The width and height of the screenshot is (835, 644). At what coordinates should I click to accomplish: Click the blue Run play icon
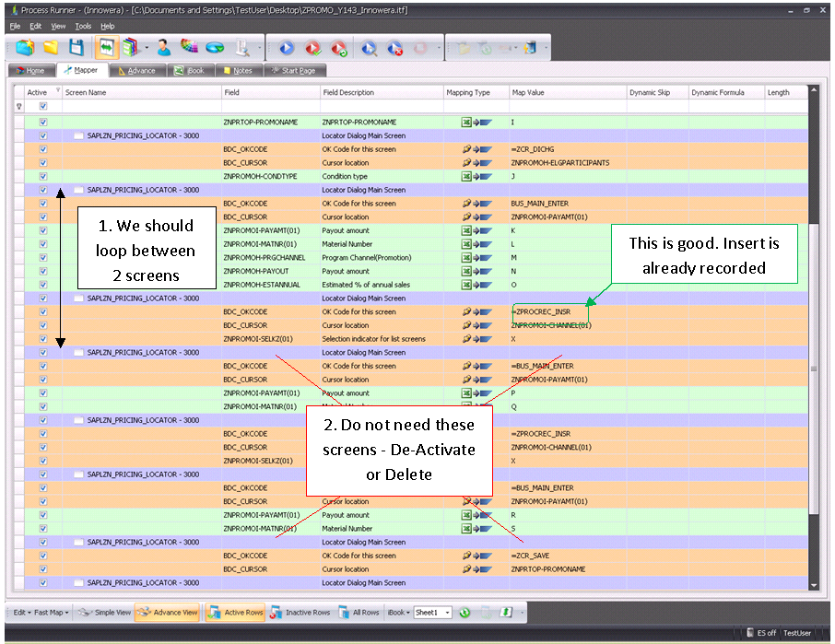point(286,48)
